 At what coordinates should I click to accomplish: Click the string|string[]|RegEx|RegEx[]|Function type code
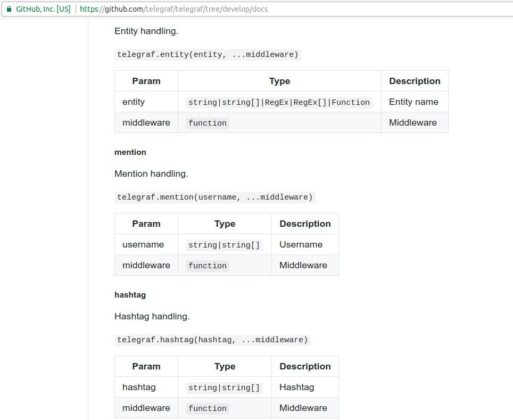[279, 102]
